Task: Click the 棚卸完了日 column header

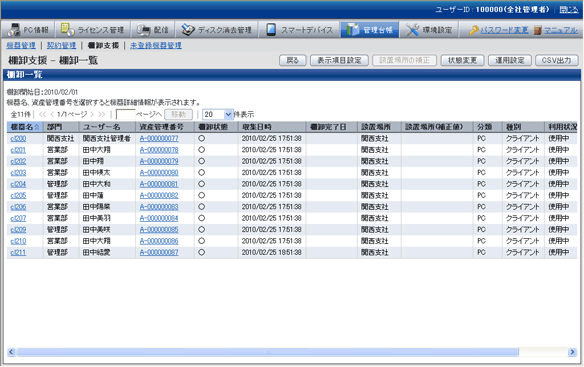Action: (332, 127)
